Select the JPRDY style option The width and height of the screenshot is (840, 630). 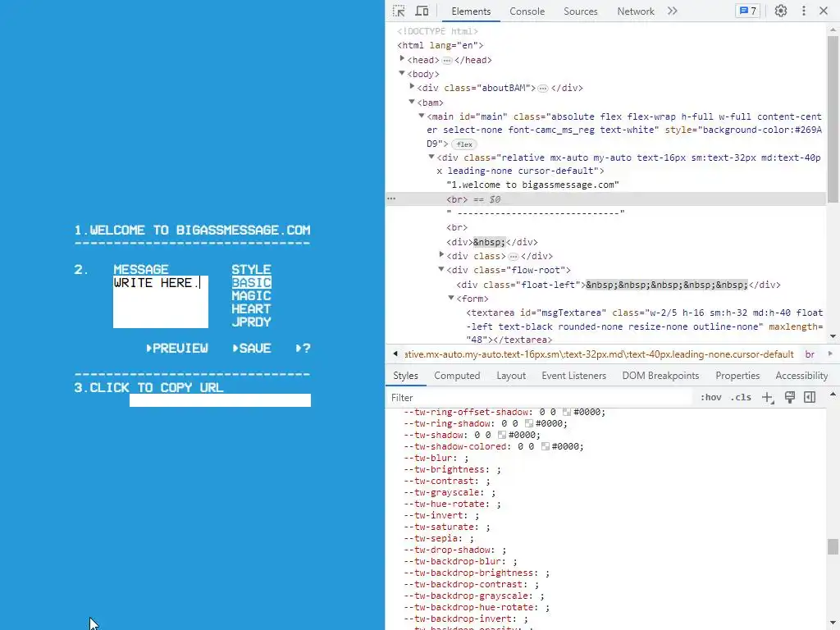[x=251, y=322]
